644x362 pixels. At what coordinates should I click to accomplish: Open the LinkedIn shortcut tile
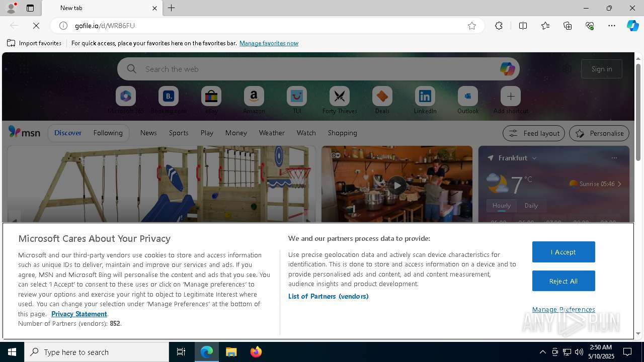click(x=425, y=100)
